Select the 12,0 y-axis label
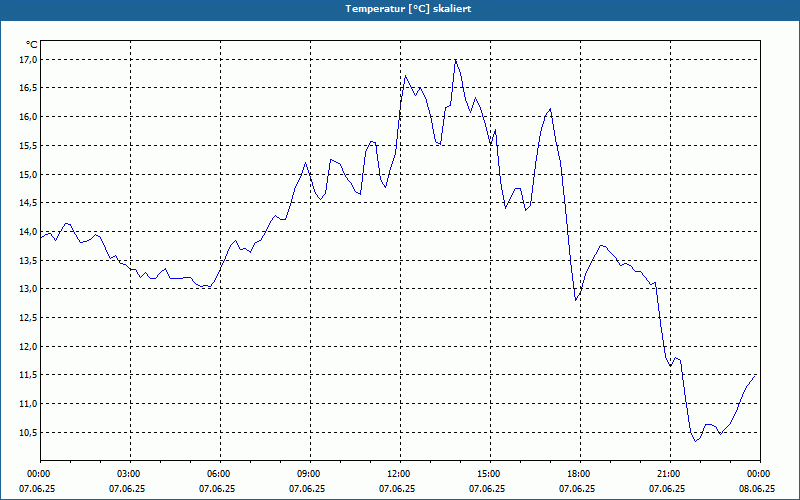800x500 pixels. 29,347
